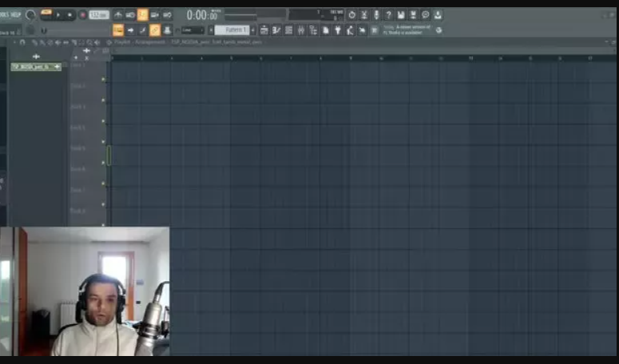Click the red Record button

click(82, 15)
